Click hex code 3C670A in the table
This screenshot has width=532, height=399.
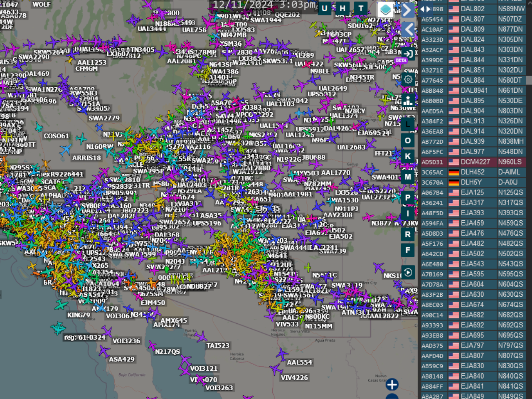pyautogui.click(x=432, y=182)
